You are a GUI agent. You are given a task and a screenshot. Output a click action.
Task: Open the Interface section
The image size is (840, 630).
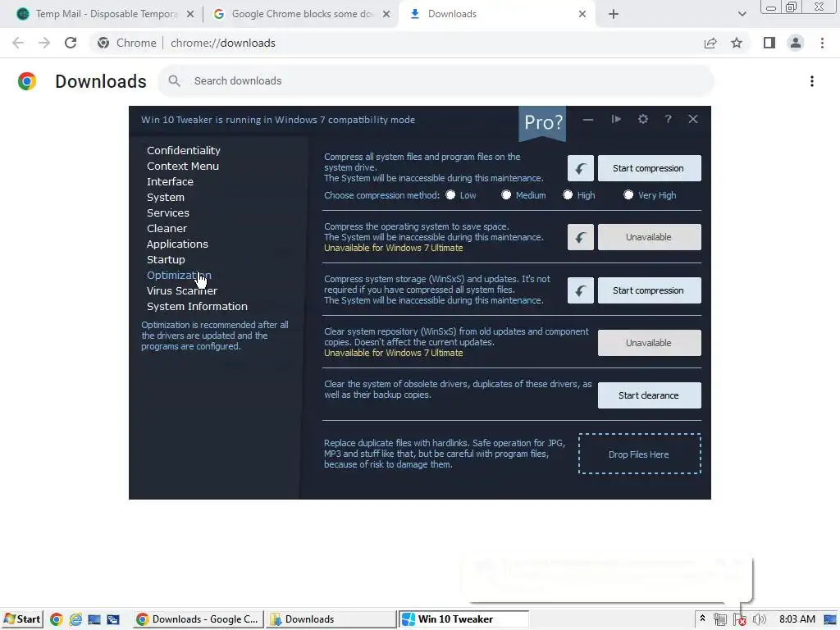coord(170,181)
